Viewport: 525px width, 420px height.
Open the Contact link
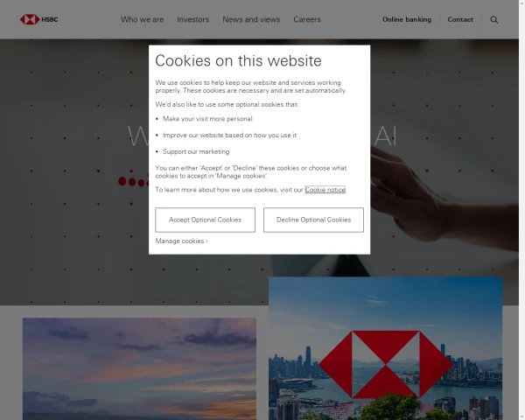pos(460,19)
